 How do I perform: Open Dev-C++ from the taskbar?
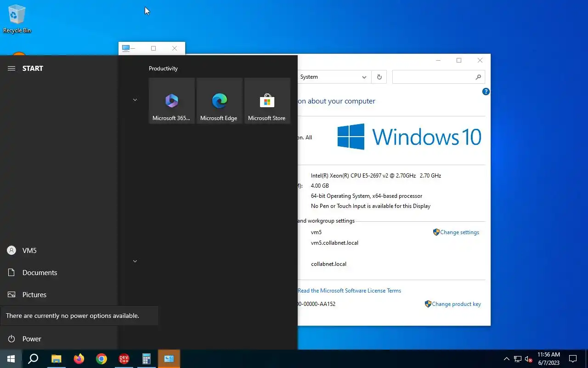click(124, 359)
